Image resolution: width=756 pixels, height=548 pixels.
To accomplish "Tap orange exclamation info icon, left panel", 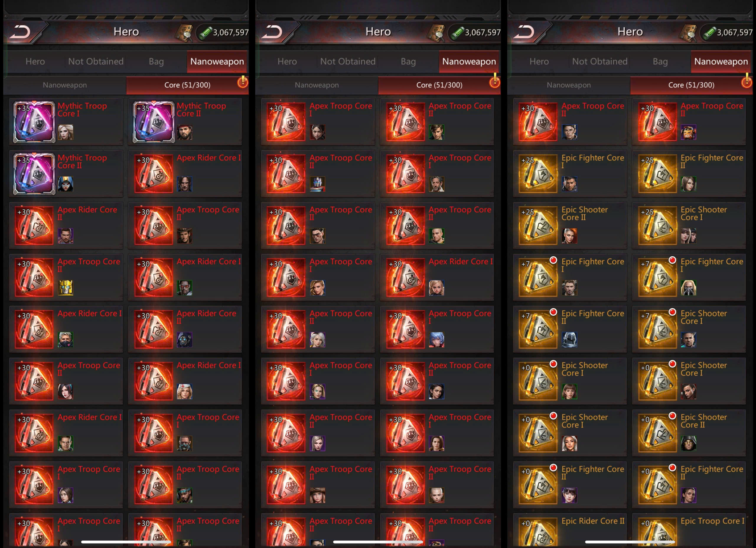I will click(243, 82).
